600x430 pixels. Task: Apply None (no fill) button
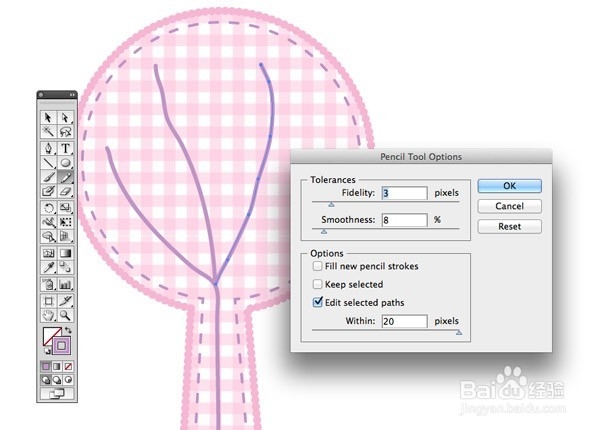click(68, 366)
